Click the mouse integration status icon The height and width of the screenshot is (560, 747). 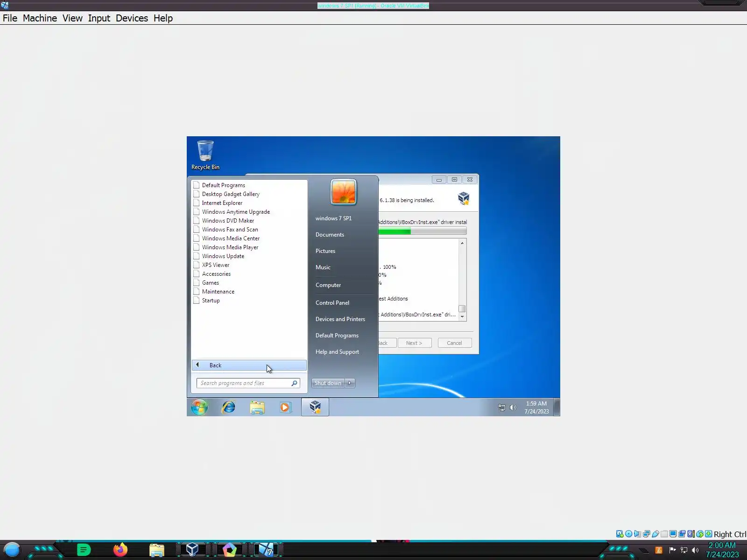[x=700, y=534]
